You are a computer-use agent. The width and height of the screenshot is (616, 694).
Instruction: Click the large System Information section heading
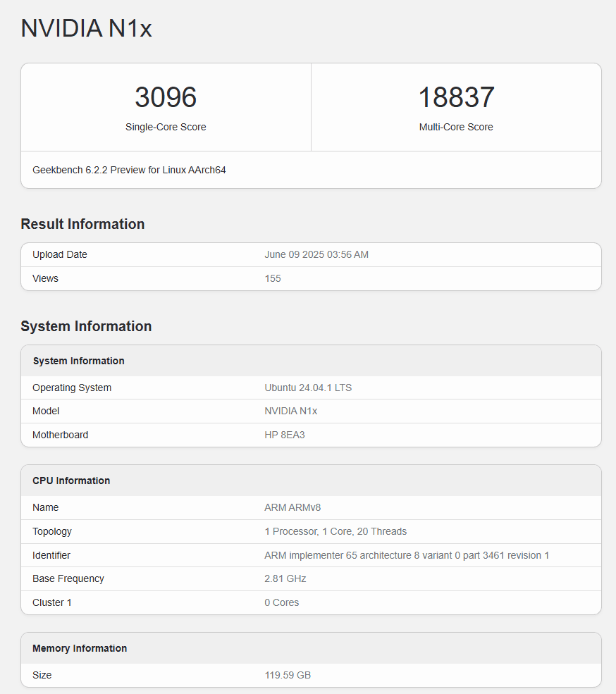point(87,326)
